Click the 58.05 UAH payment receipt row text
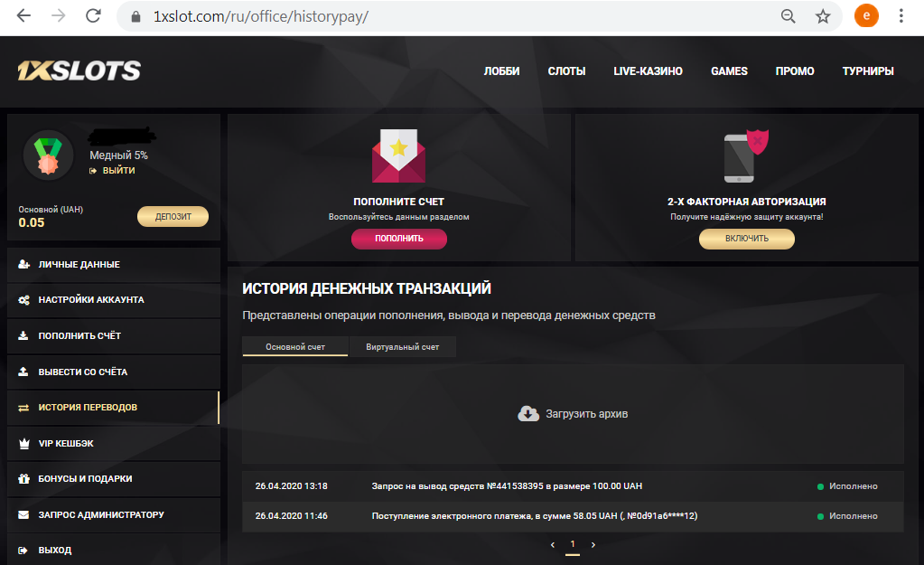 click(535, 516)
